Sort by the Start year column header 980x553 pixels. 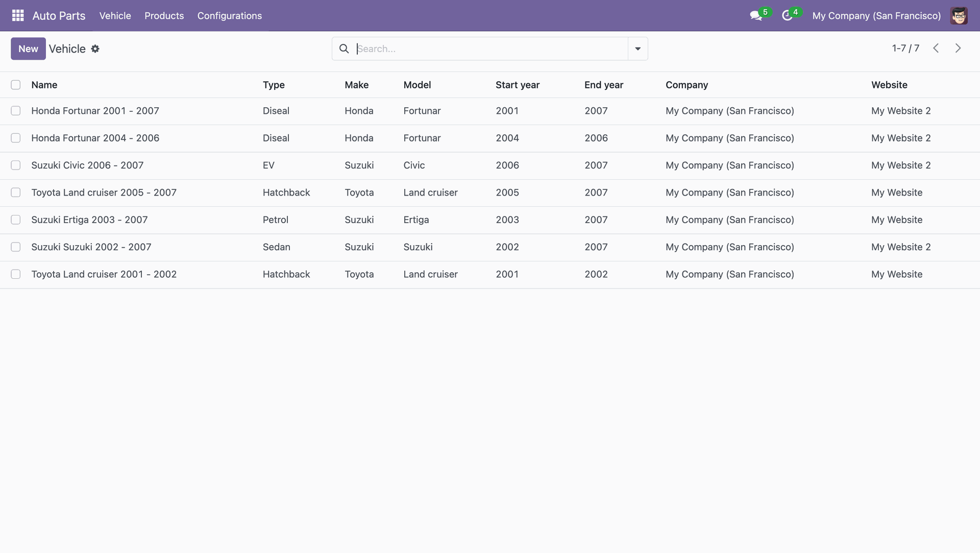(517, 85)
